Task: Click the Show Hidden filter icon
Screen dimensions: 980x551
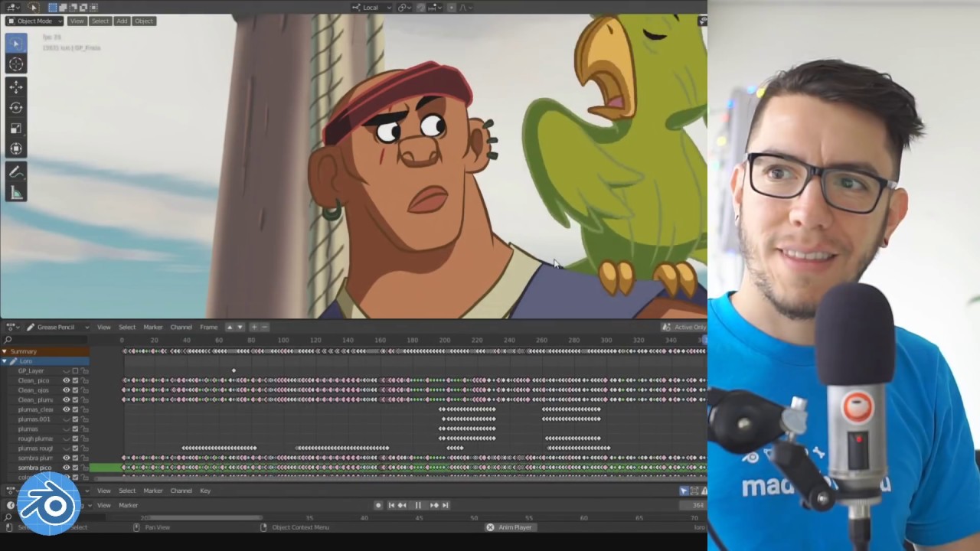Action: coord(694,491)
